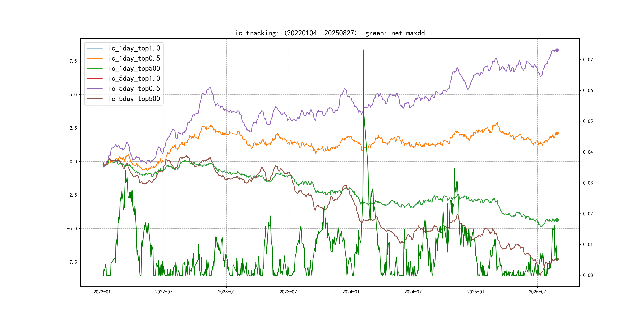Click the -7.5 left y-axis tick label
This screenshot has height=322, width=644.
(72, 262)
